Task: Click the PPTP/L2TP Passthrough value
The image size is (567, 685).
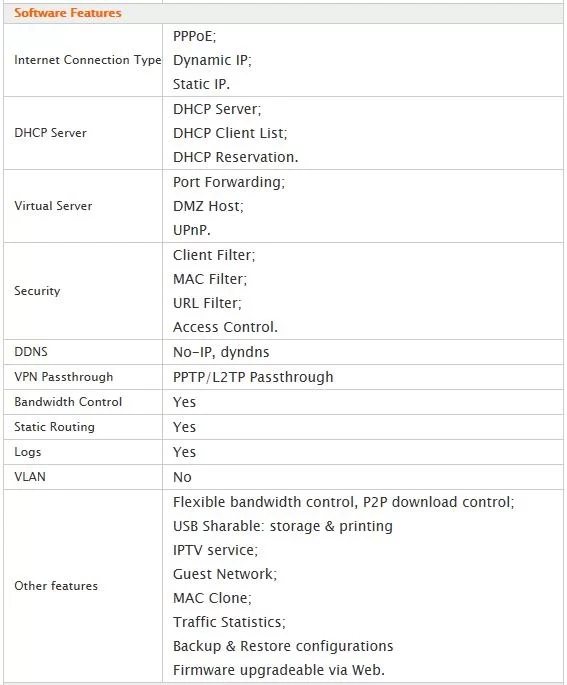Action: (x=253, y=377)
